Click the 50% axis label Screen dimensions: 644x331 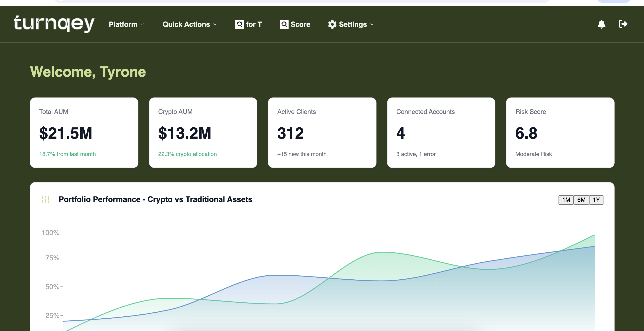[52, 287]
